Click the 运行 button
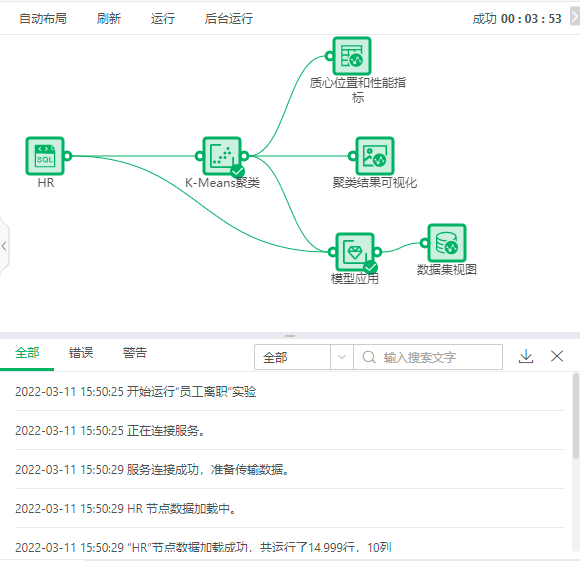Image resolution: width=580 pixels, height=561 pixels. pyautogui.click(x=163, y=18)
